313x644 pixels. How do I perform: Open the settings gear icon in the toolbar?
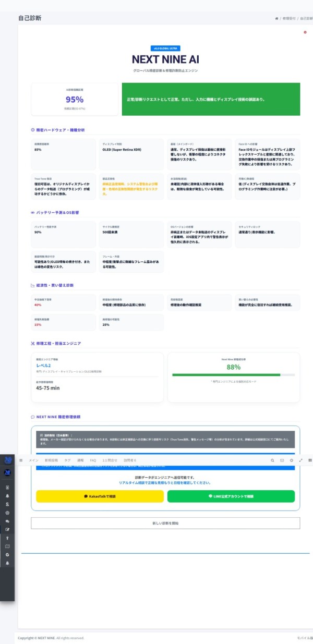tap(292, 460)
